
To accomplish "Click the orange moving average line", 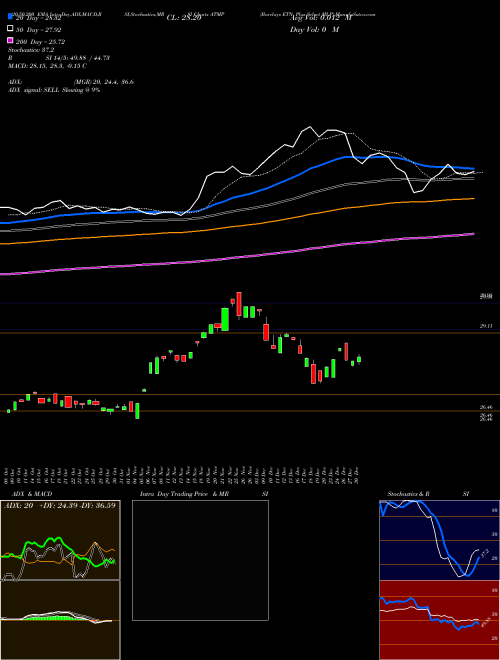I will click(x=237, y=224).
